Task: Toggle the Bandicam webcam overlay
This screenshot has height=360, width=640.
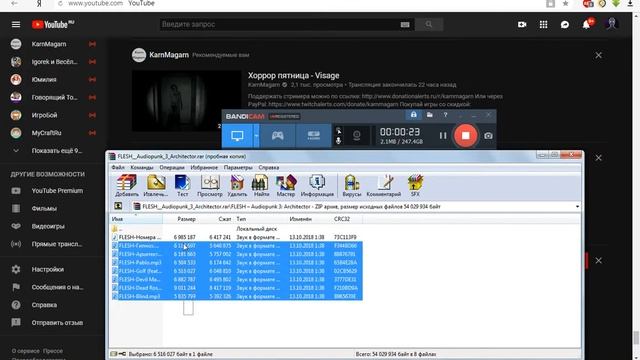Action: click(356, 136)
